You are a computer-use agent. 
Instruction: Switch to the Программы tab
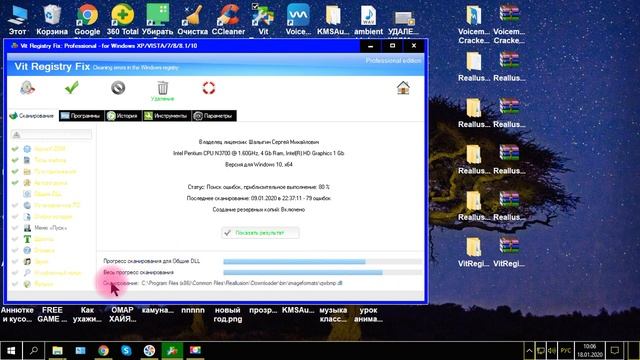81,116
